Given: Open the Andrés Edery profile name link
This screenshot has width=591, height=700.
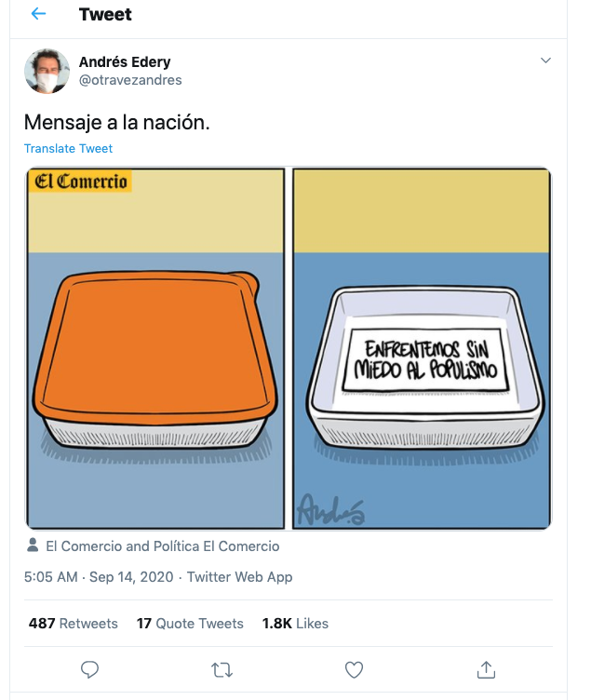Looking at the screenshot, I should click(125, 61).
